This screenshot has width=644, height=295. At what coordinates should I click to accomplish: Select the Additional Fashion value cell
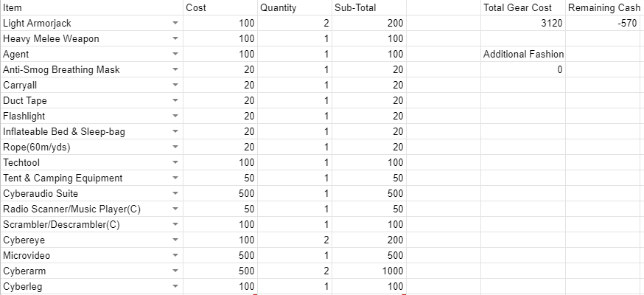pos(522,70)
